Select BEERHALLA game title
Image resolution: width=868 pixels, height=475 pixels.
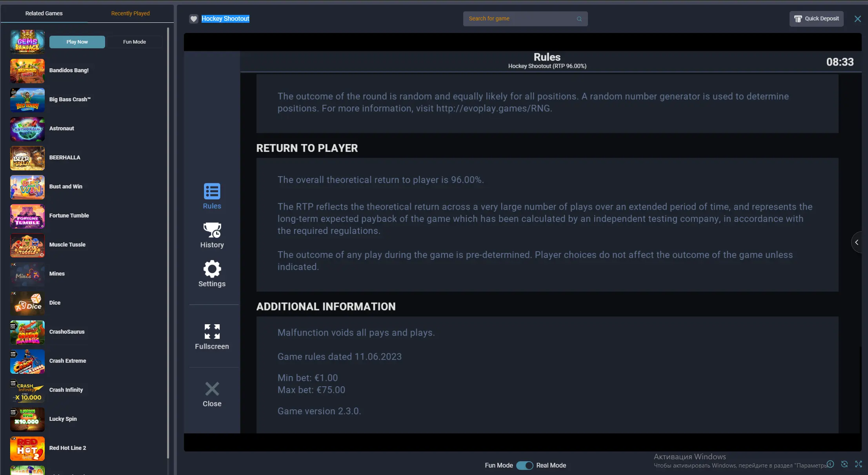tap(65, 157)
